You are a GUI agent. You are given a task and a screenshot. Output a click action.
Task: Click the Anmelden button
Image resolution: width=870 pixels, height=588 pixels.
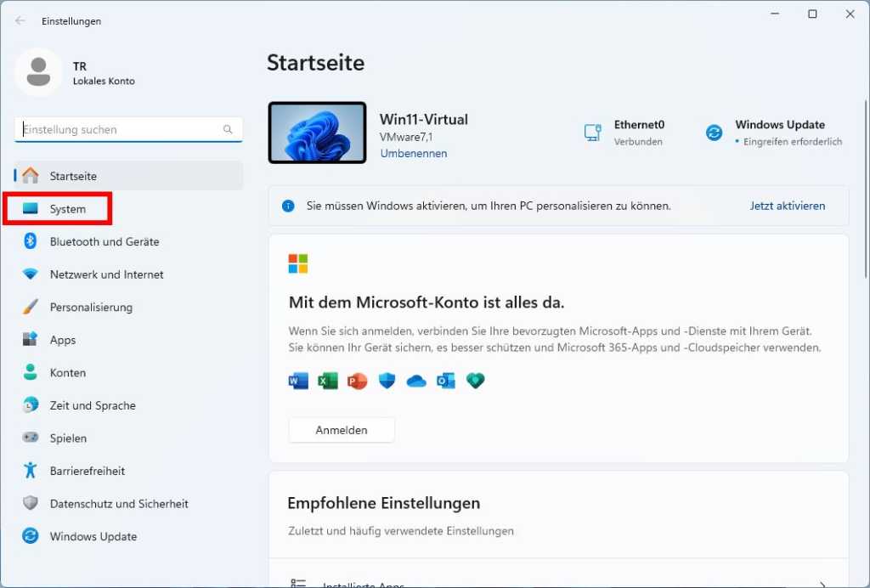tap(342, 430)
